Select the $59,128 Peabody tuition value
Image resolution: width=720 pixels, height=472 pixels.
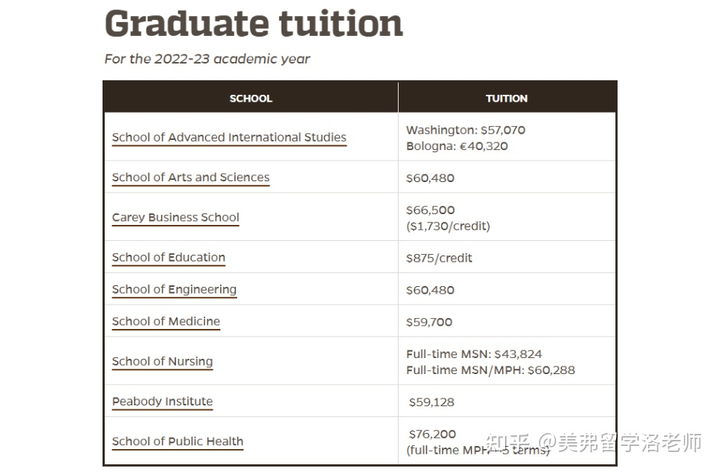432,402
